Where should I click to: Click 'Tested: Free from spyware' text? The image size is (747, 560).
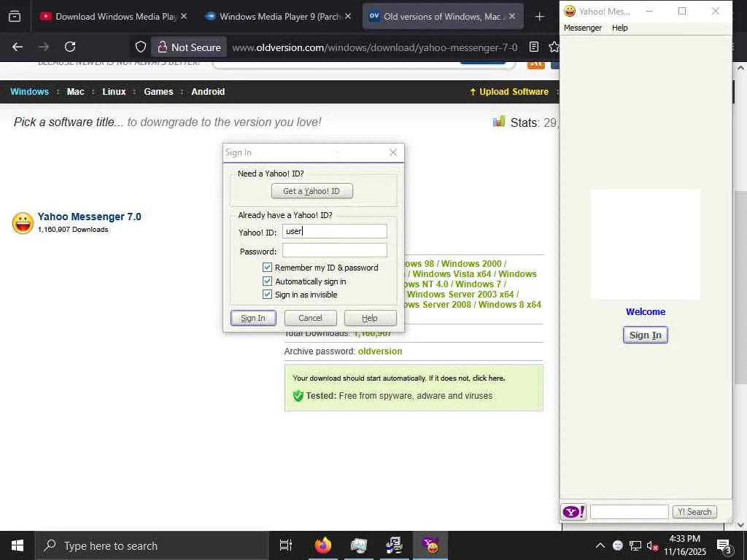[399, 396]
